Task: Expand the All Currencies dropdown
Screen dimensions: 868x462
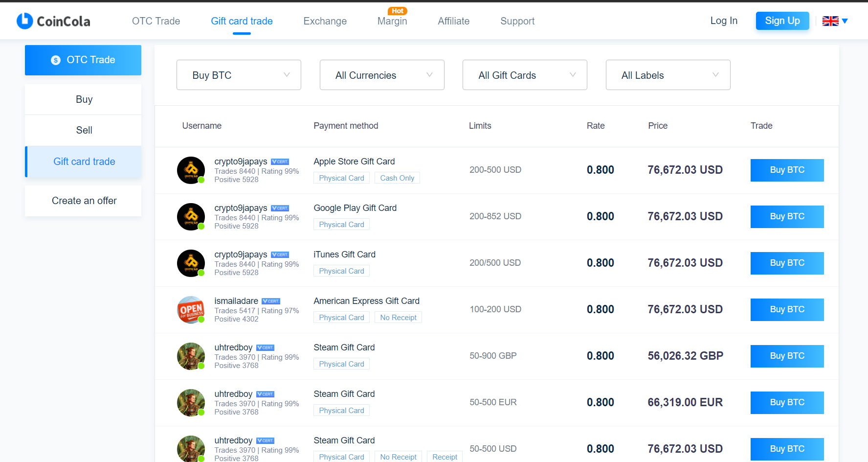Action: tap(382, 75)
